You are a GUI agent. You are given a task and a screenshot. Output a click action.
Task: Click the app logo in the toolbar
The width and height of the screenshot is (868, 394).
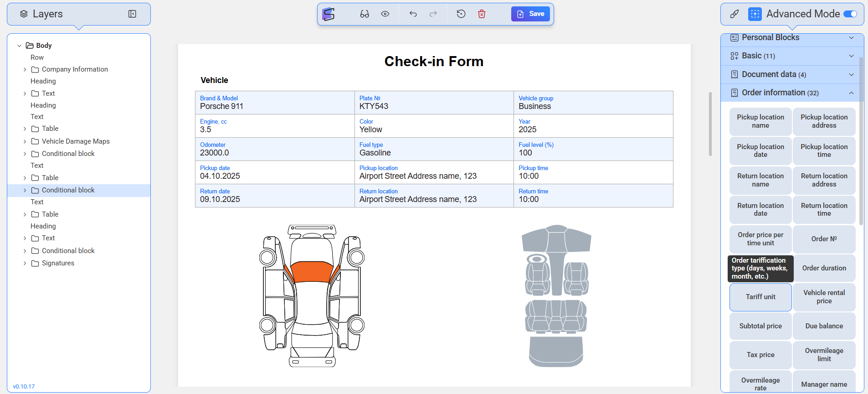pos(329,14)
